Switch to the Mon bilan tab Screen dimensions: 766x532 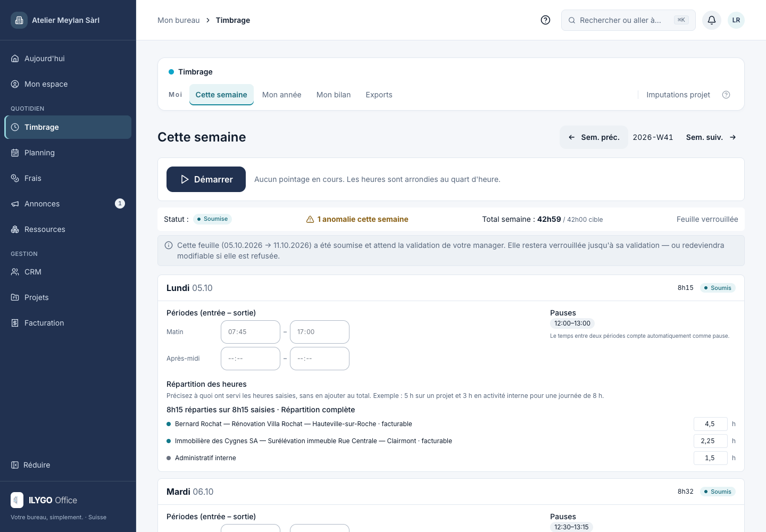click(334, 95)
